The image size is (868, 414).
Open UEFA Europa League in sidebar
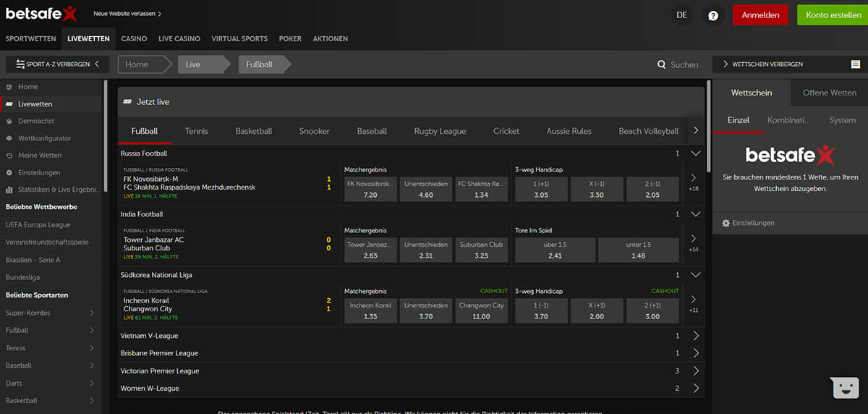click(x=38, y=224)
